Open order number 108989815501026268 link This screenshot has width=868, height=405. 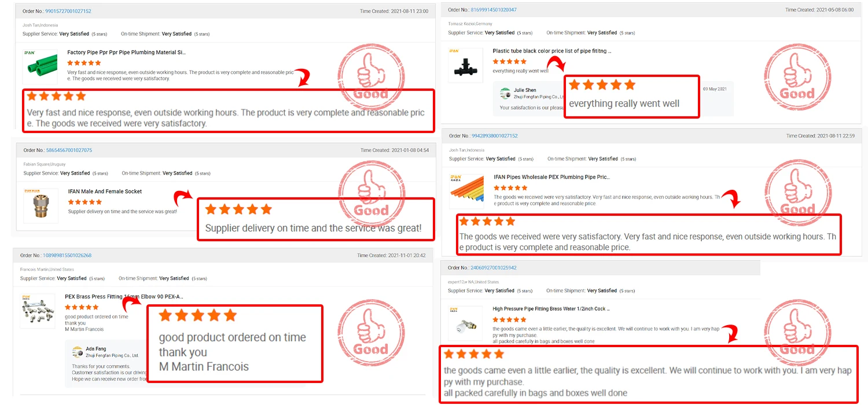tap(67, 256)
